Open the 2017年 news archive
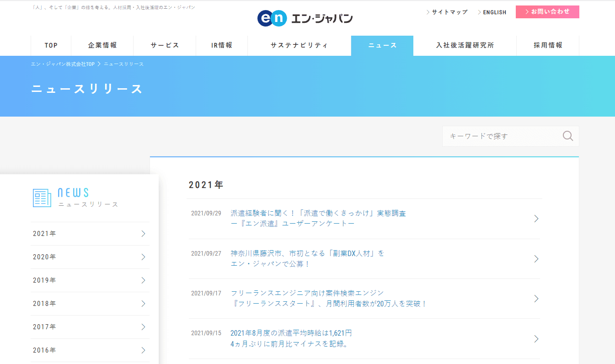This screenshot has width=615, height=364. 90,327
